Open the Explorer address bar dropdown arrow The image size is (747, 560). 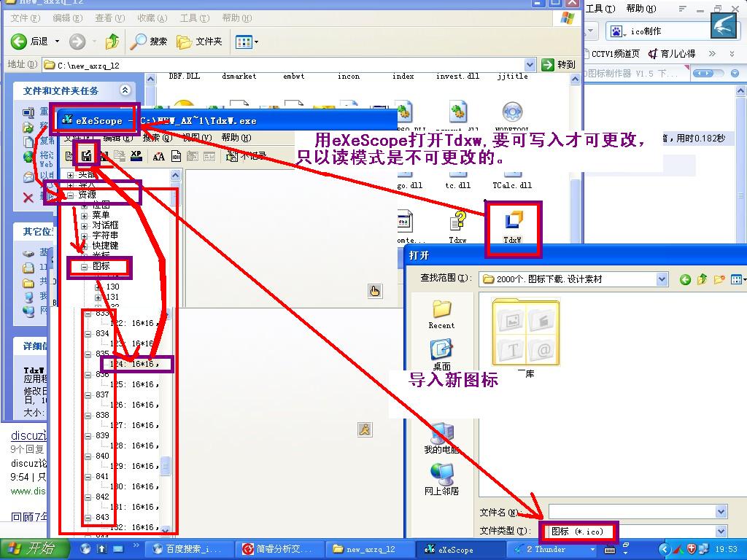530,64
